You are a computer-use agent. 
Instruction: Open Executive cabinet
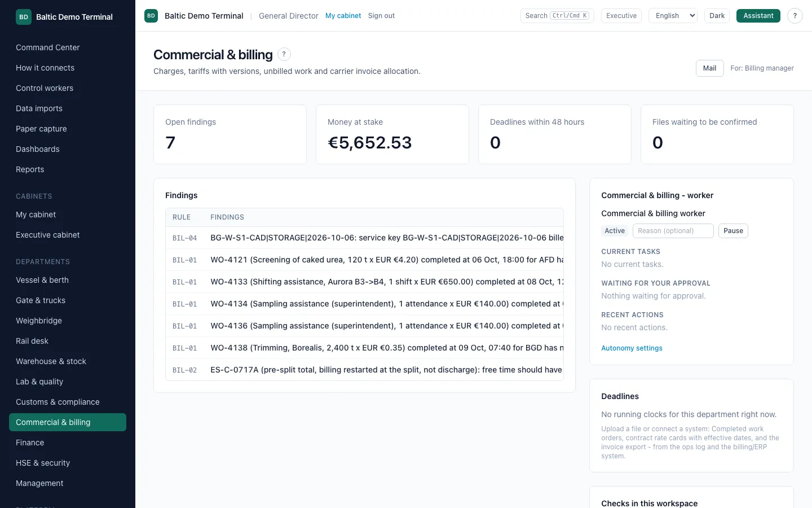68,235
